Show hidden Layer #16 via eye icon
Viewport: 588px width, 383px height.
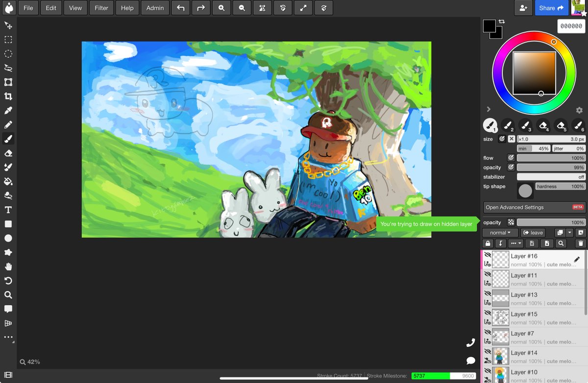click(488, 255)
